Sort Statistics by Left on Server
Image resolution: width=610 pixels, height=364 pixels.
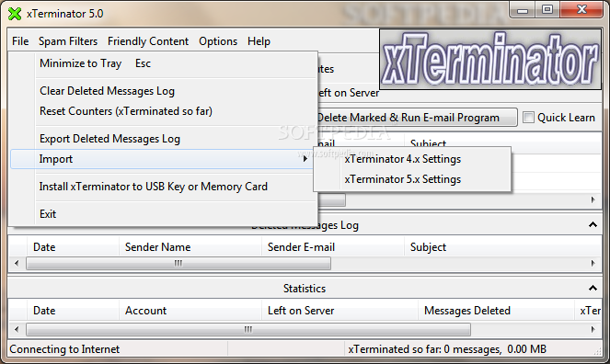click(x=340, y=311)
